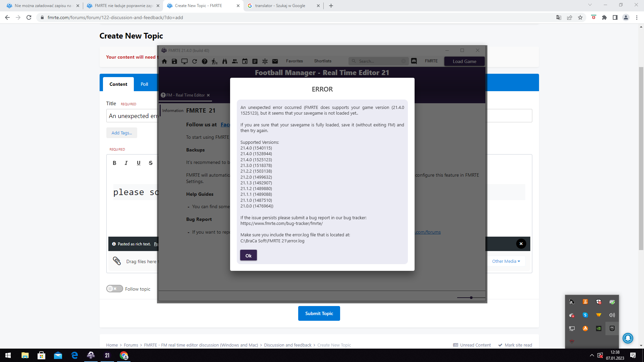Adjust the FMRTE zoom slider handle
Screen dimensions: 644x362
pyautogui.click(x=471, y=298)
